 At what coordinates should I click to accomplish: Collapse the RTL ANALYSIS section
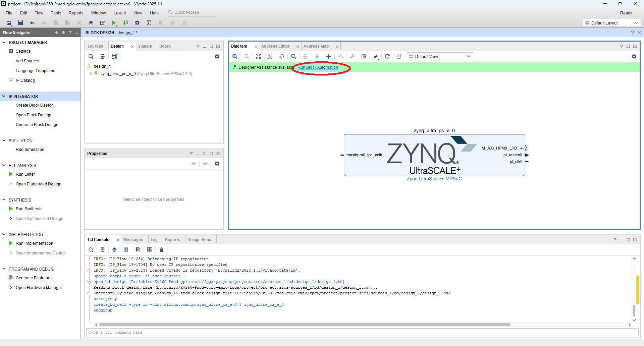[4, 165]
